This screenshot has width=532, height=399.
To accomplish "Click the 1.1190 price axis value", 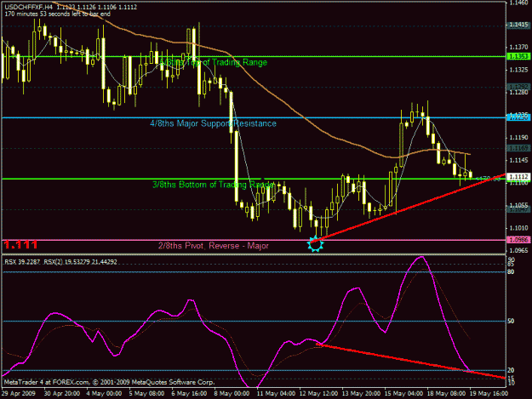I will coord(518,138).
